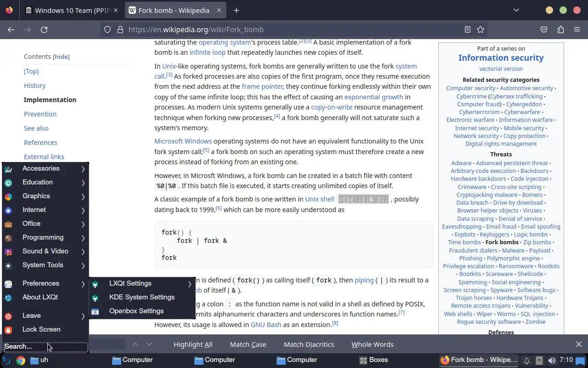Jump to Prevention in Contents

(x=40, y=114)
